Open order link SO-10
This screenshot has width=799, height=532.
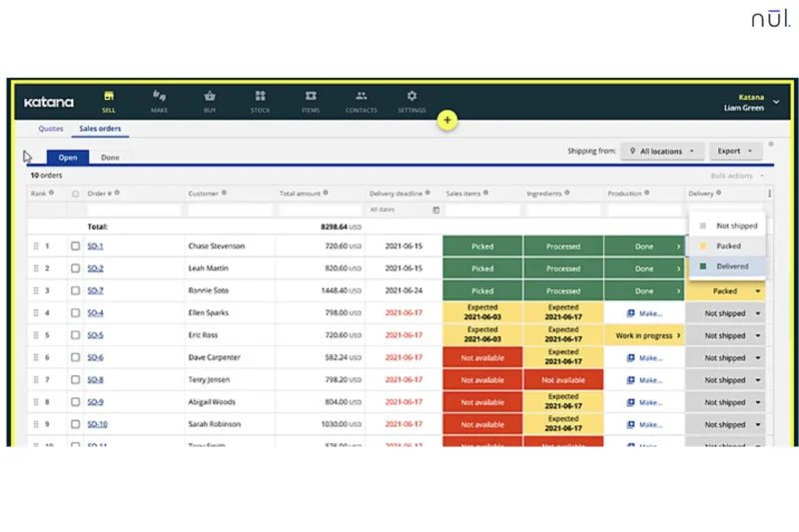pyautogui.click(x=97, y=424)
